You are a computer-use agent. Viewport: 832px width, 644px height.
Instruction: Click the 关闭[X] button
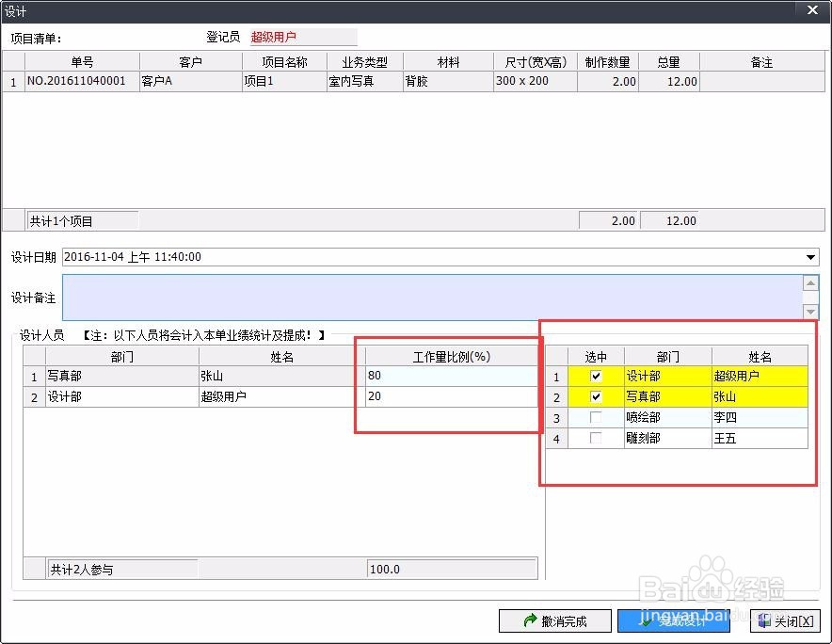(x=785, y=620)
